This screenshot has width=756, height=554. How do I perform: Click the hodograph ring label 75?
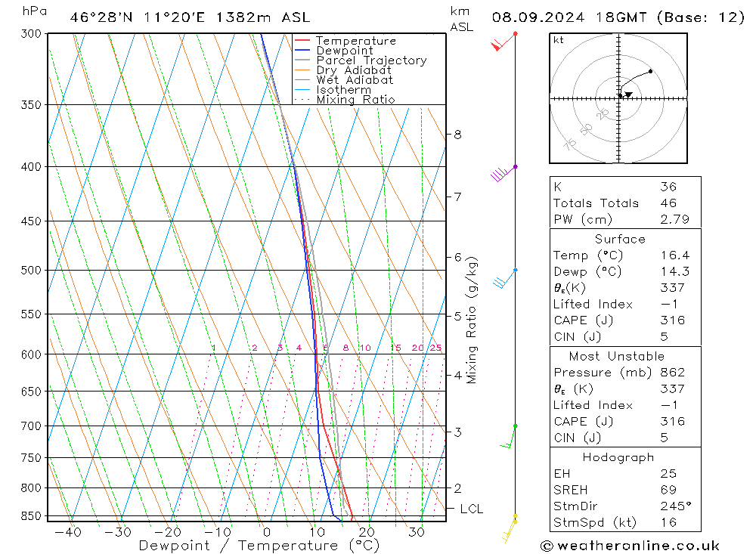tap(569, 144)
